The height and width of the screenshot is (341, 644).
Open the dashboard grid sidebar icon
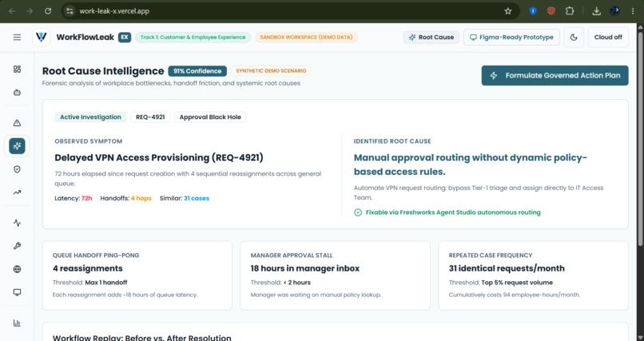point(17,69)
